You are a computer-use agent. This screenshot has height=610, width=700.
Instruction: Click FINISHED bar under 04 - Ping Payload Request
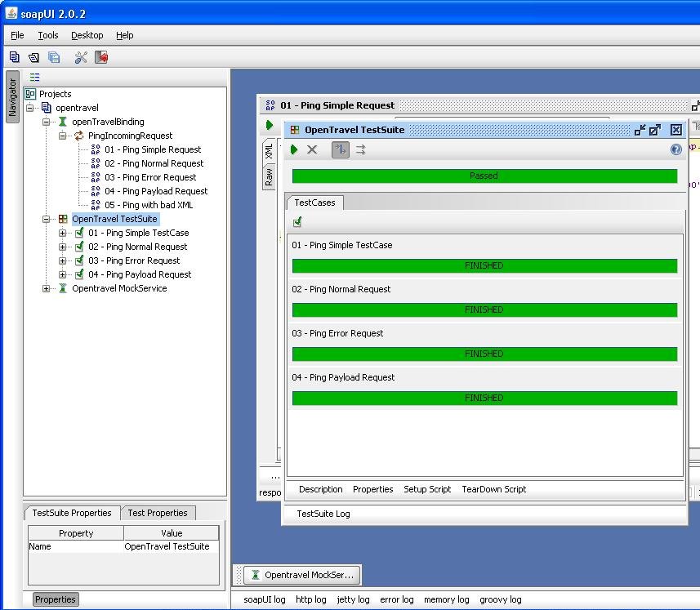tap(484, 398)
